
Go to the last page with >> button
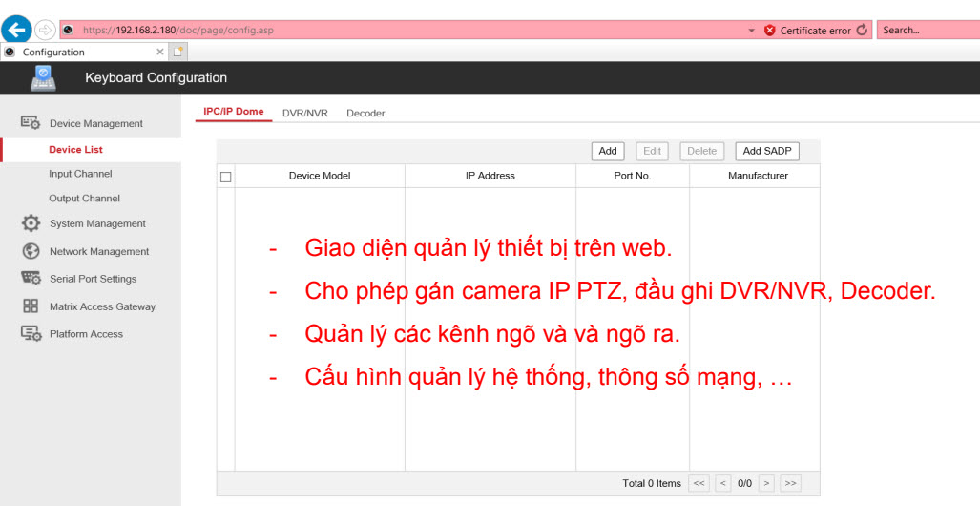coord(790,483)
